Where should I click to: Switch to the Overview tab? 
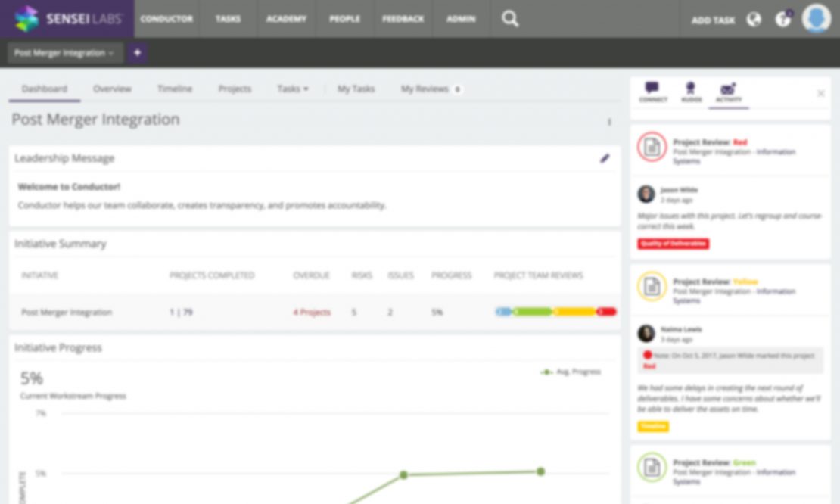click(x=112, y=89)
